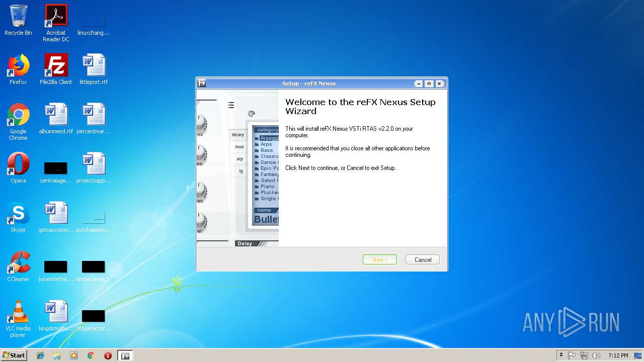
Task: Show hidden system tray icons
Action: 561,355
